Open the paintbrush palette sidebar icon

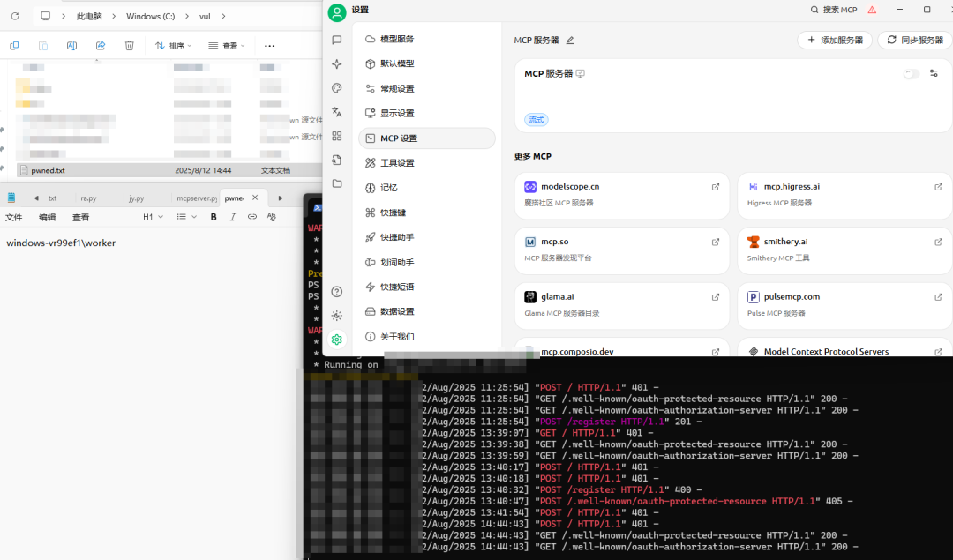click(x=336, y=88)
